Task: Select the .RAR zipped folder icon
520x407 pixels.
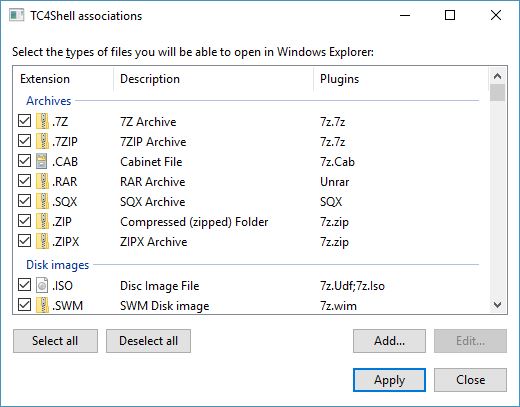Action: pyautogui.click(x=42, y=181)
